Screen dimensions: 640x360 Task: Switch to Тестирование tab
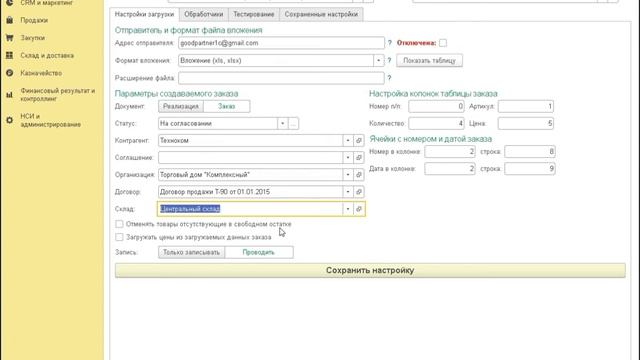[x=254, y=14]
